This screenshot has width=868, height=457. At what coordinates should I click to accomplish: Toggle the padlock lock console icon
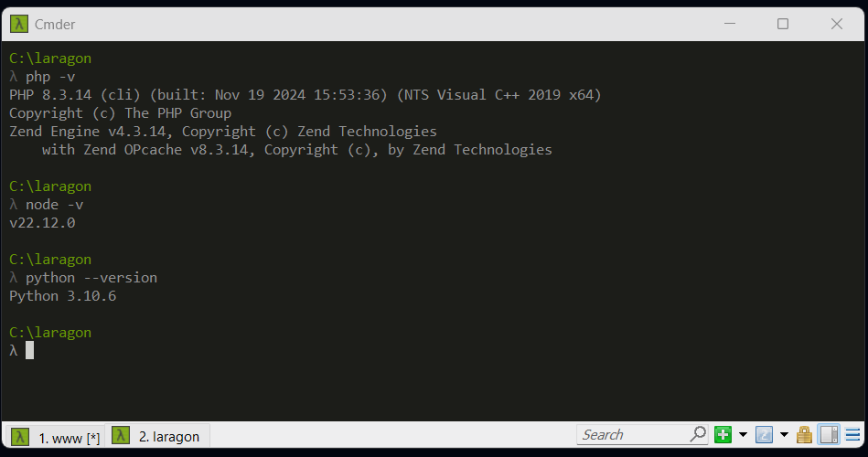[x=804, y=435]
